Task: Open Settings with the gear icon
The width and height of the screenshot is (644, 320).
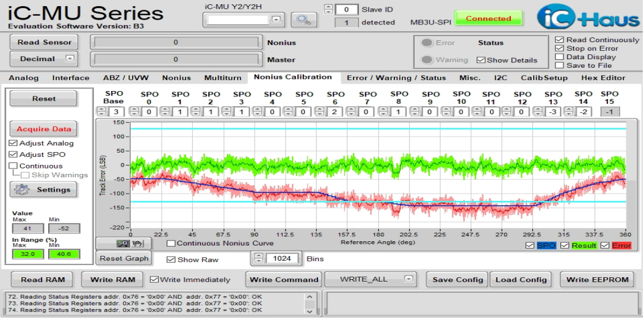Action: [43, 189]
